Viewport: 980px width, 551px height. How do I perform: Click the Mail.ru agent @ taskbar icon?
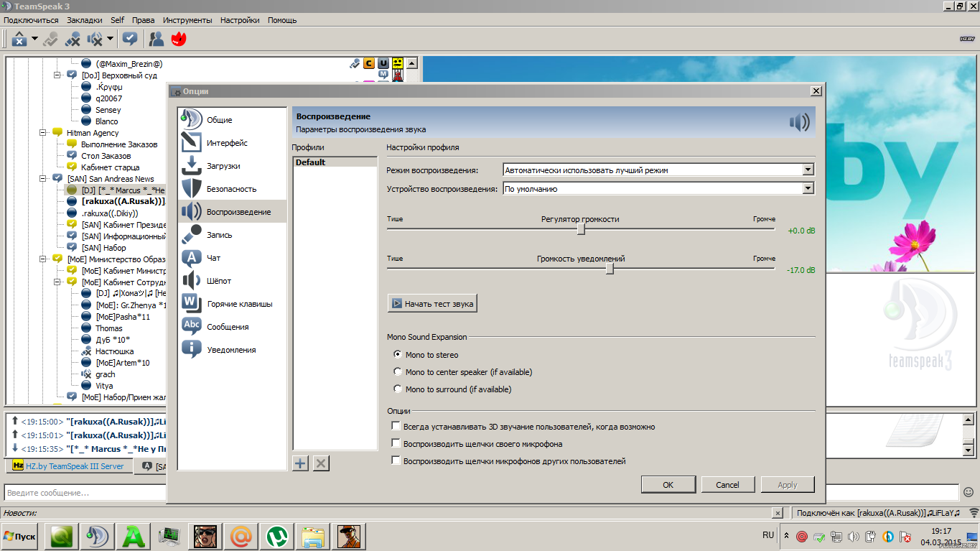tap(241, 536)
